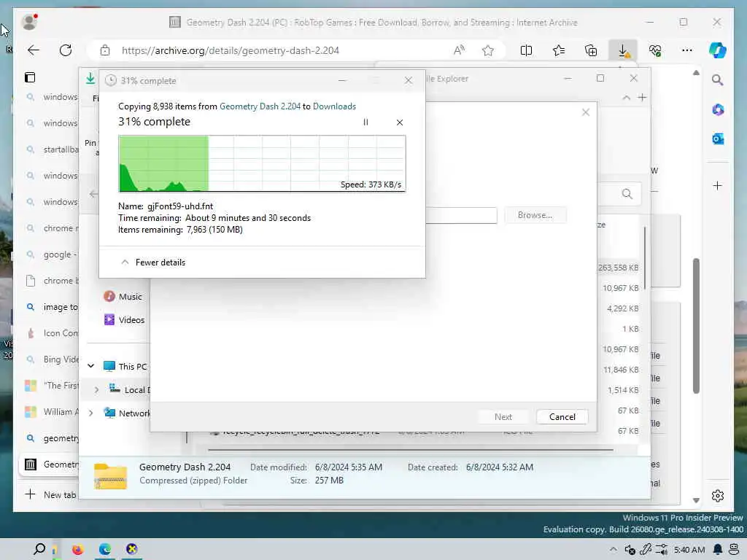Screen dimensions: 747x560
Task: Open Copilot in Edge
Action: click(x=717, y=50)
